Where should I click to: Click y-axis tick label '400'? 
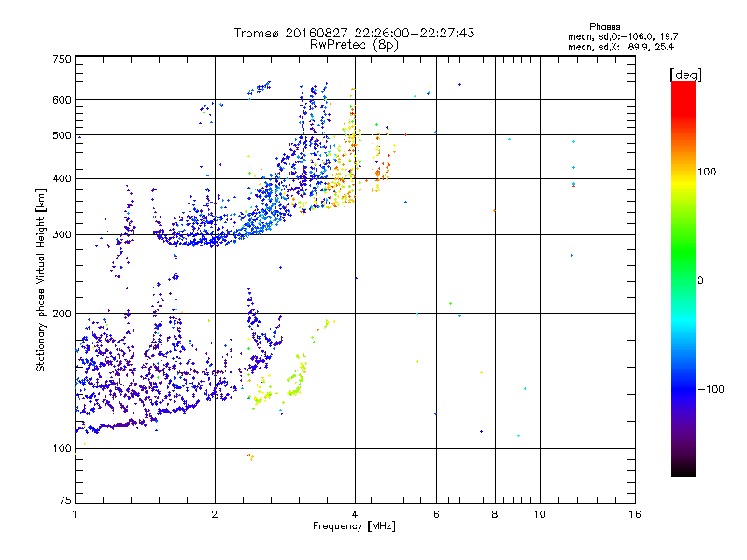(62, 179)
